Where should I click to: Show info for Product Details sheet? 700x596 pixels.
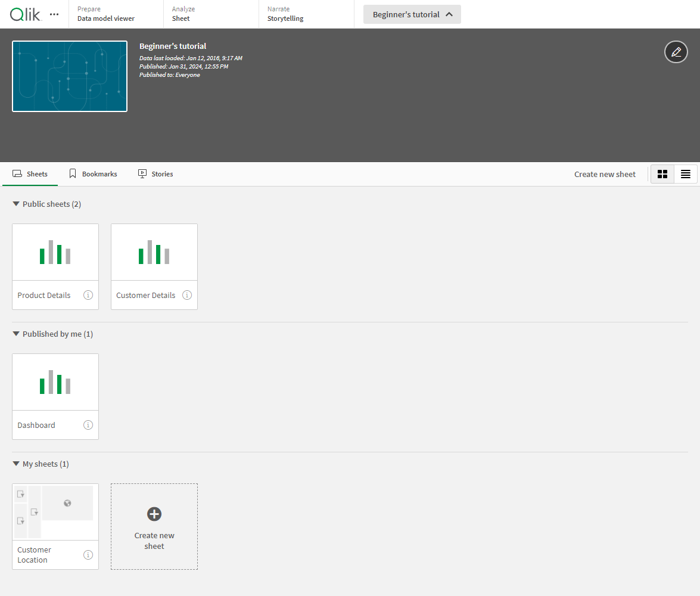coord(88,295)
